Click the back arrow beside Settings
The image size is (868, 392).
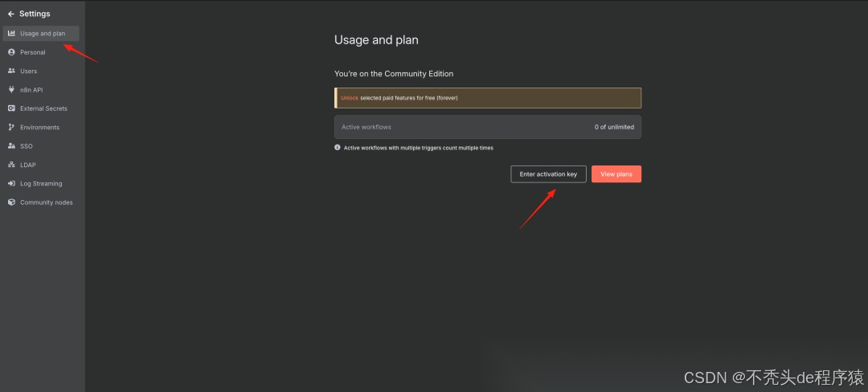pos(11,14)
